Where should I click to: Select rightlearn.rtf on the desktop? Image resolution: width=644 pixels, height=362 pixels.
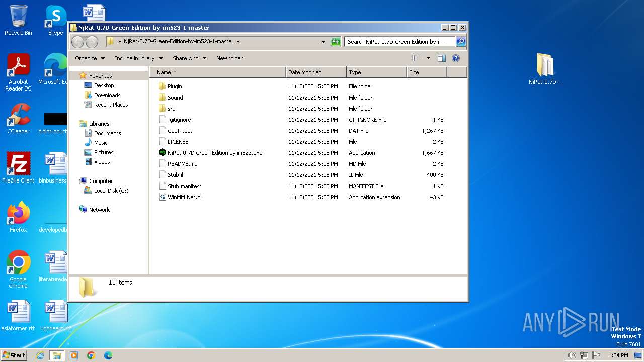pyautogui.click(x=55, y=316)
